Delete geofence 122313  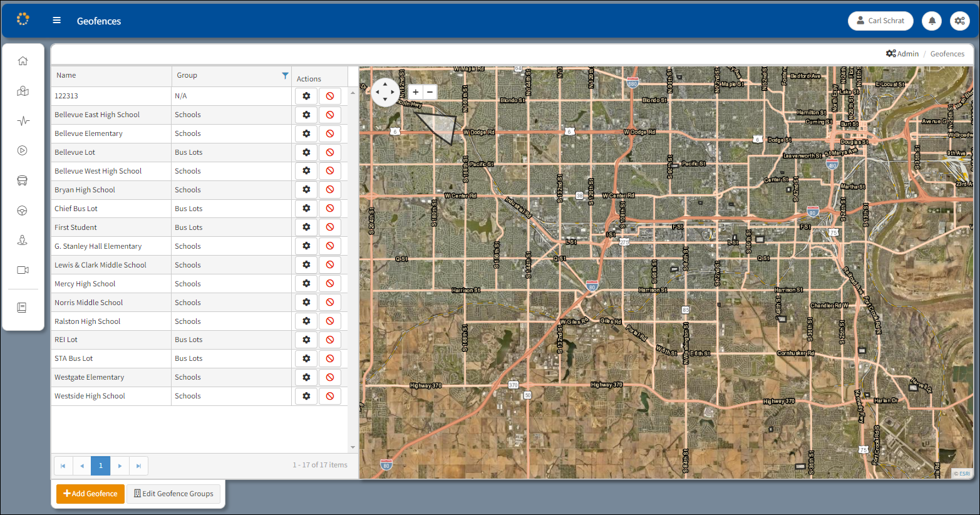[x=330, y=96]
